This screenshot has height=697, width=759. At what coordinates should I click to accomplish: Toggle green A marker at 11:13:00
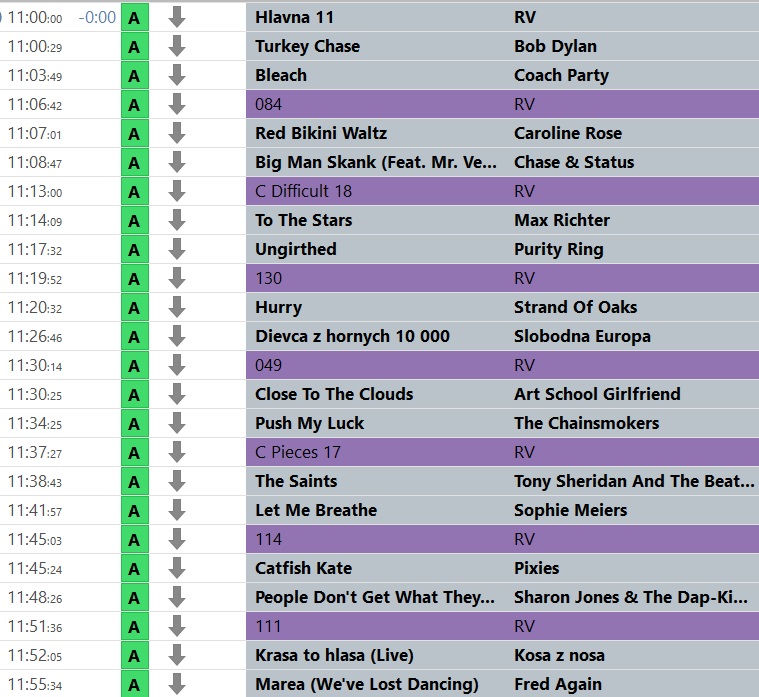click(135, 192)
